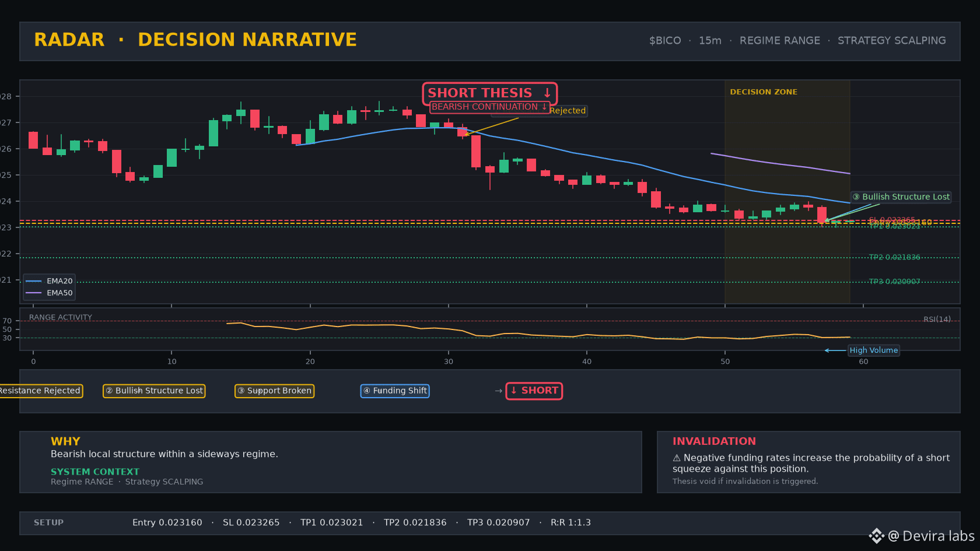The width and height of the screenshot is (980, 551).
Task: Click the TP3 0.020907 line label on chart
Action: (x=894, y=282)
